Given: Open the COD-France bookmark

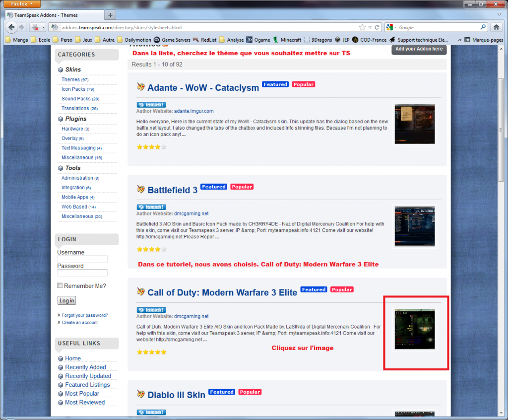Looking at the screenshot, I should (x=369, y=40).
